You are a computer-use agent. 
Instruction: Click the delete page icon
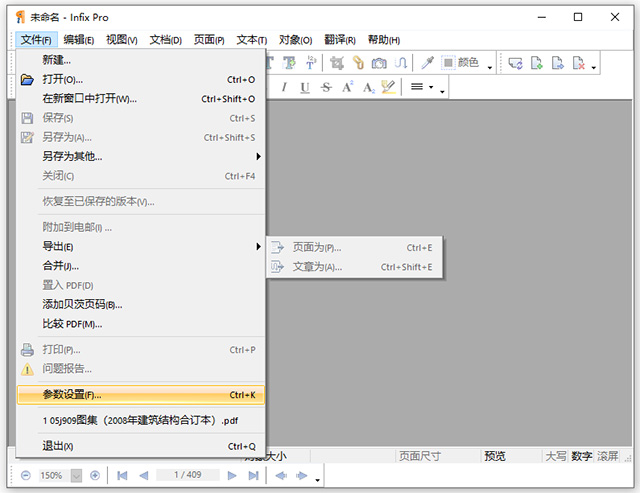tap(578, 63)
